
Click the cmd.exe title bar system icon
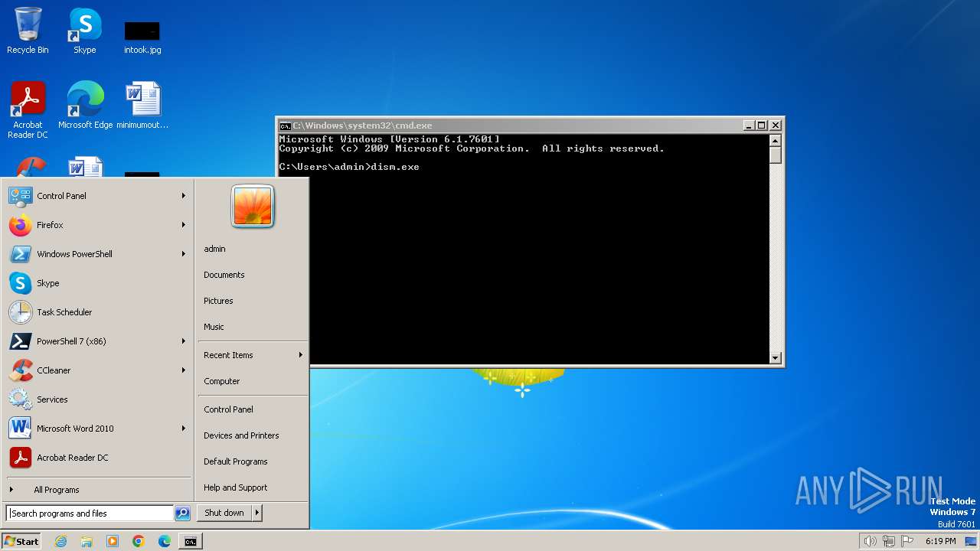click(285, 126)
